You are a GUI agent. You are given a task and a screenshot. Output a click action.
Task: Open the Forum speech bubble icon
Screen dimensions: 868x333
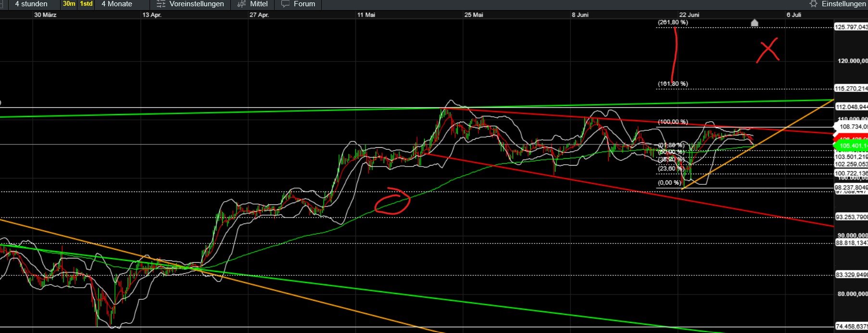(285, 4)
